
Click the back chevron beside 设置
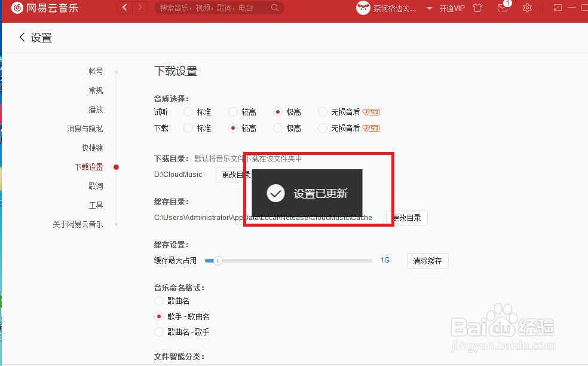coord(22,37)
